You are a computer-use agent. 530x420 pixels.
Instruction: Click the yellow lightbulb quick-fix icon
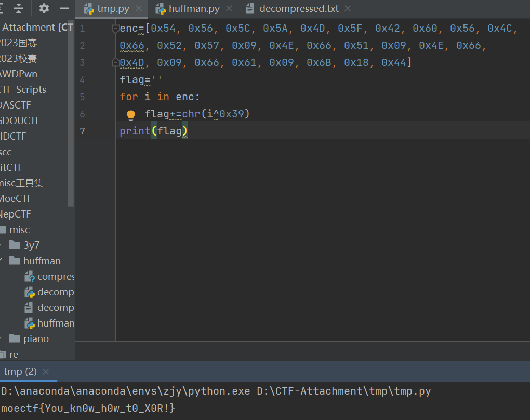131,115
